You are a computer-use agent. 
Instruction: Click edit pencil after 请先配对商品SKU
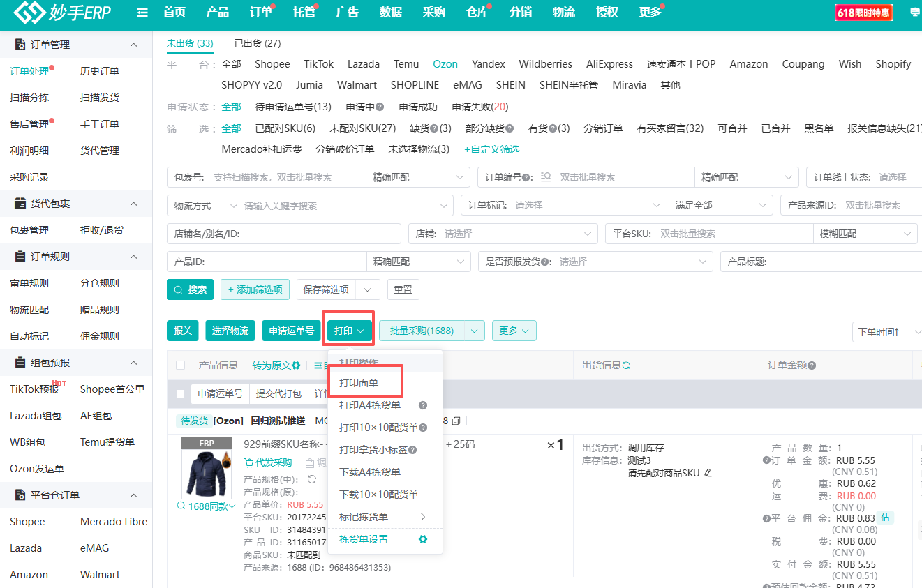708,473
